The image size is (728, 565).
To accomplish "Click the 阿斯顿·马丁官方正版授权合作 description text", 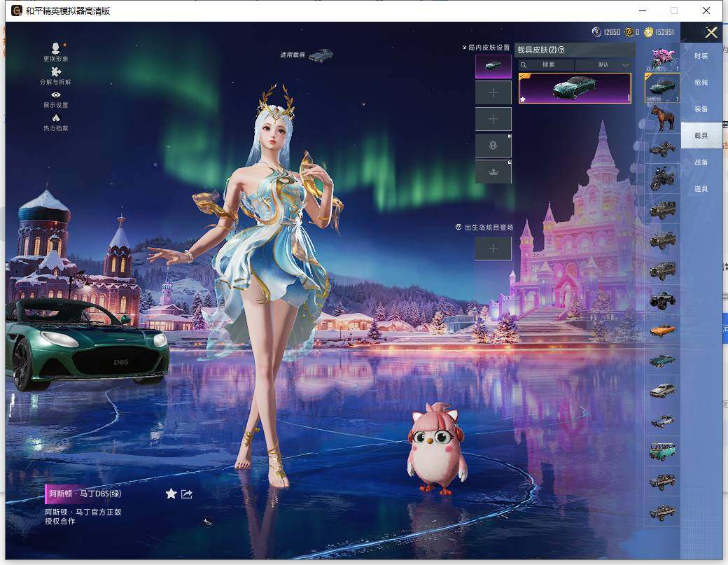I will tap(83, 516).
